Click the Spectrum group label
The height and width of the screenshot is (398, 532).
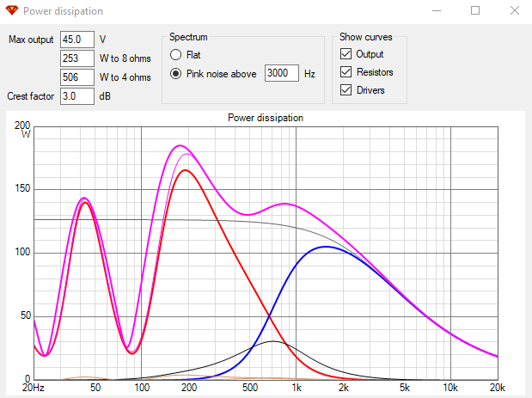[x=188, y=37]
